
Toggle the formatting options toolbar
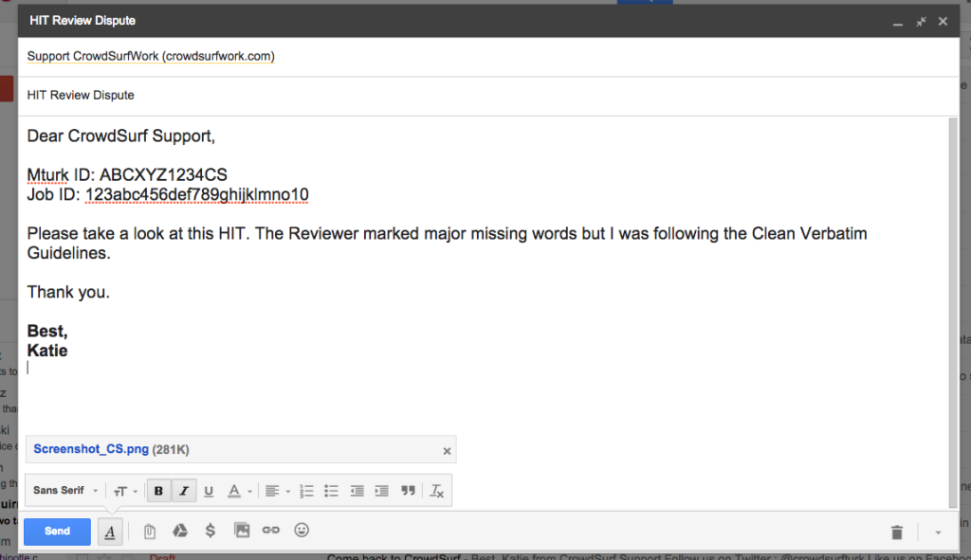110,533
